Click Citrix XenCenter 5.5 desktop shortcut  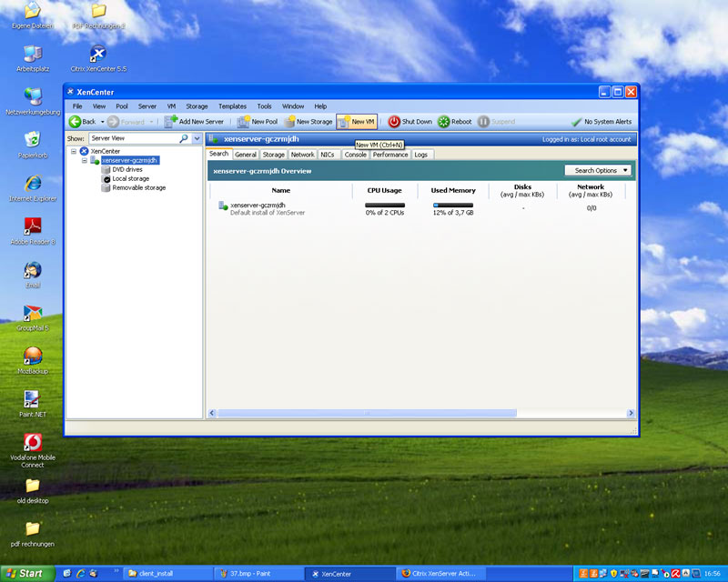point(98,59)
